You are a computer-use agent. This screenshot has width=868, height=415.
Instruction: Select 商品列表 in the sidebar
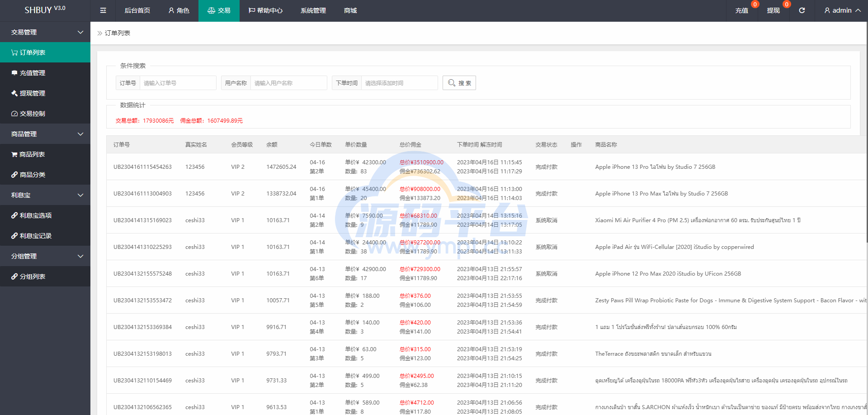coord(45,154)
